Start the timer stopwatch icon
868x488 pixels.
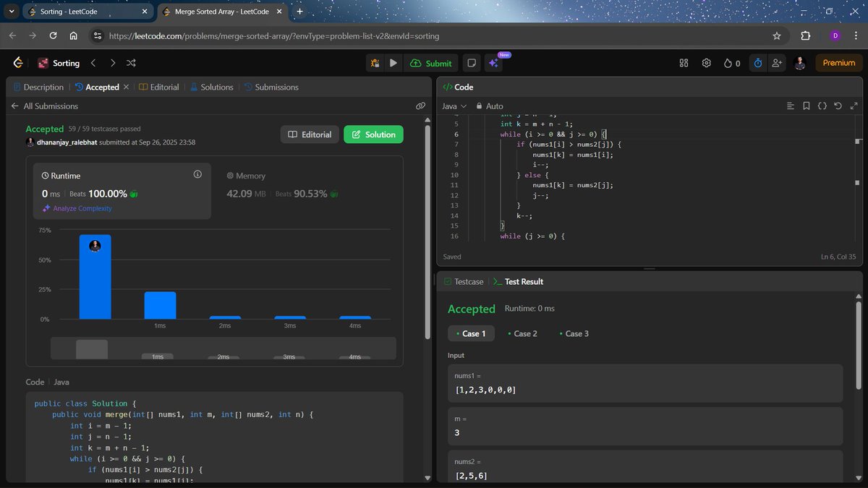point(757,63)
